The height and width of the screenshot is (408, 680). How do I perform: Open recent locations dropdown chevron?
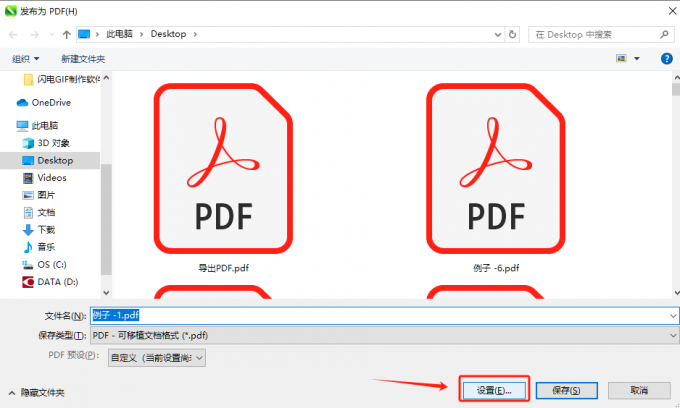[52, 34]
